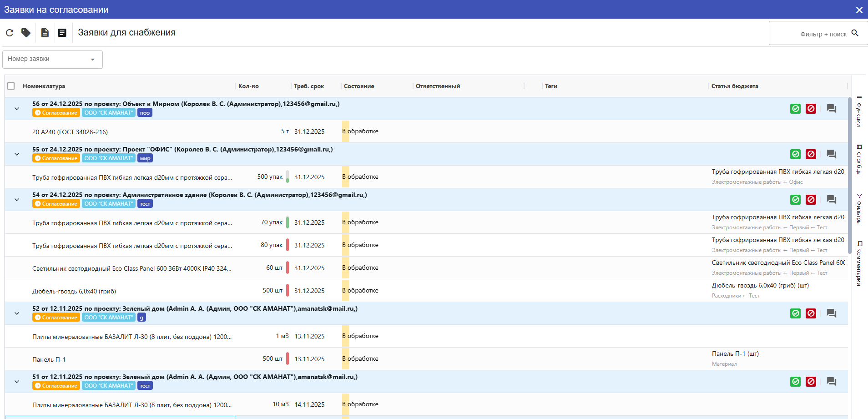This screenshot has height=419, width=868.
Task: Collapse request 54 group with the chevron
Action: (x=17, y=200)
